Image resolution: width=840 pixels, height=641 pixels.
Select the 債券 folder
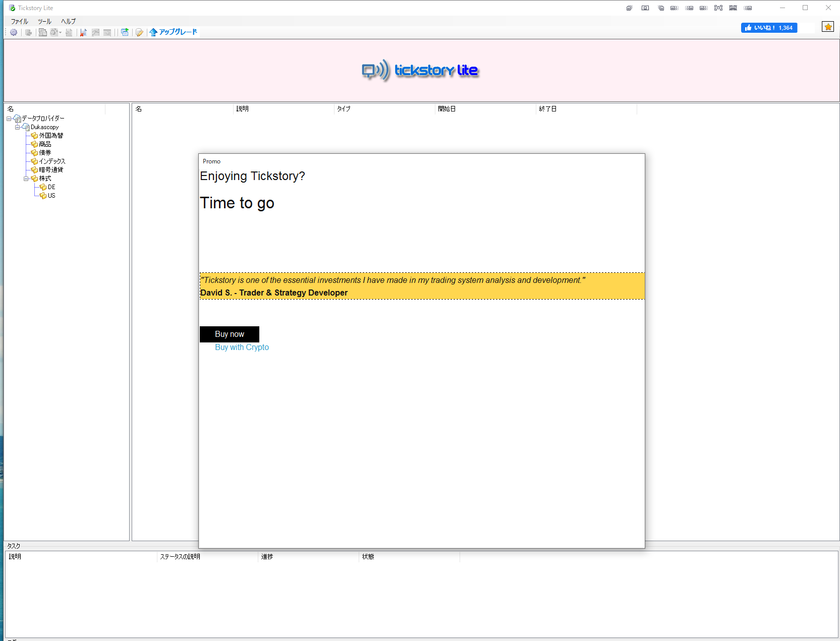click(x=45, y=153)
